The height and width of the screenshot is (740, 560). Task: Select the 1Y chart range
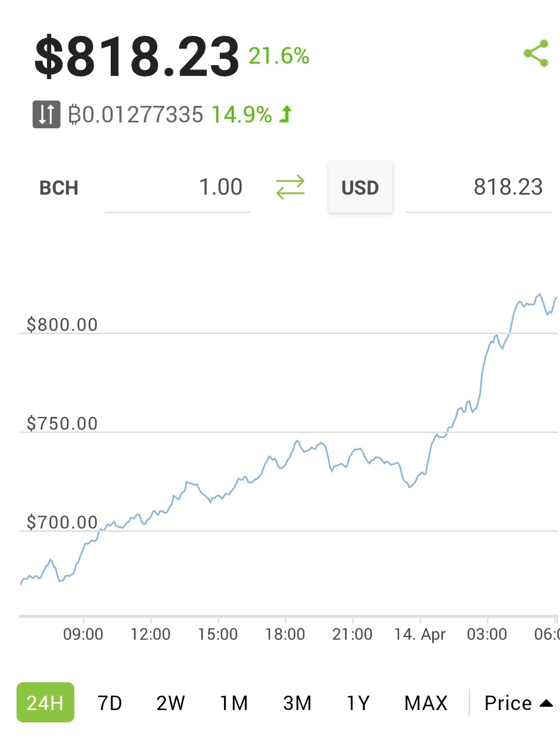coord(358,703)
